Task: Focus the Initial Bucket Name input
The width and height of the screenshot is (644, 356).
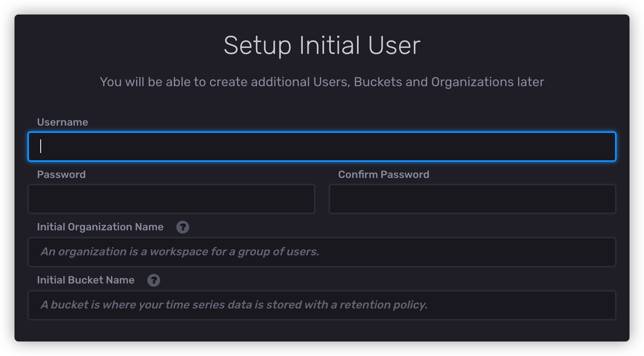Action: [x=322, y=305]
